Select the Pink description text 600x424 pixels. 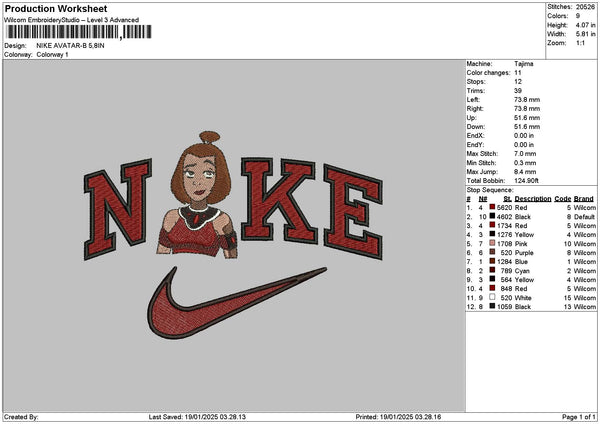521,244
